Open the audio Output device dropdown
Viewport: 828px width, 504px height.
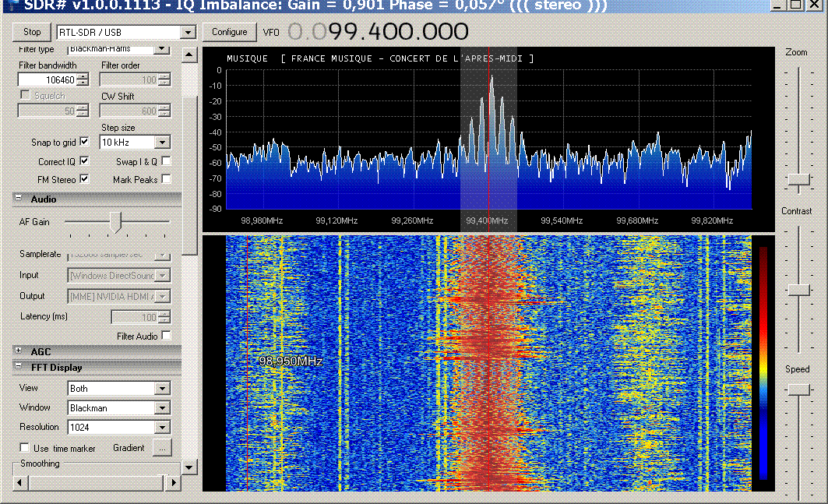click(163, 296)
